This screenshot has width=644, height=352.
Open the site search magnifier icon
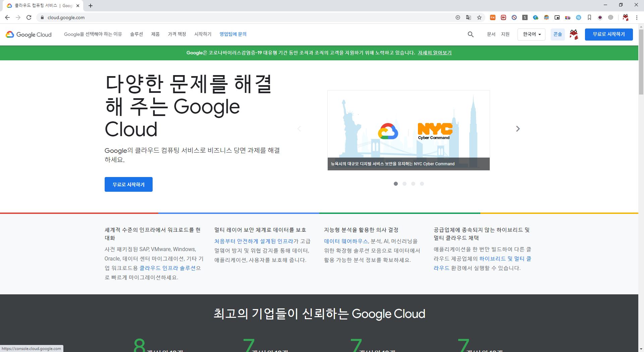[x=471, y=34]
